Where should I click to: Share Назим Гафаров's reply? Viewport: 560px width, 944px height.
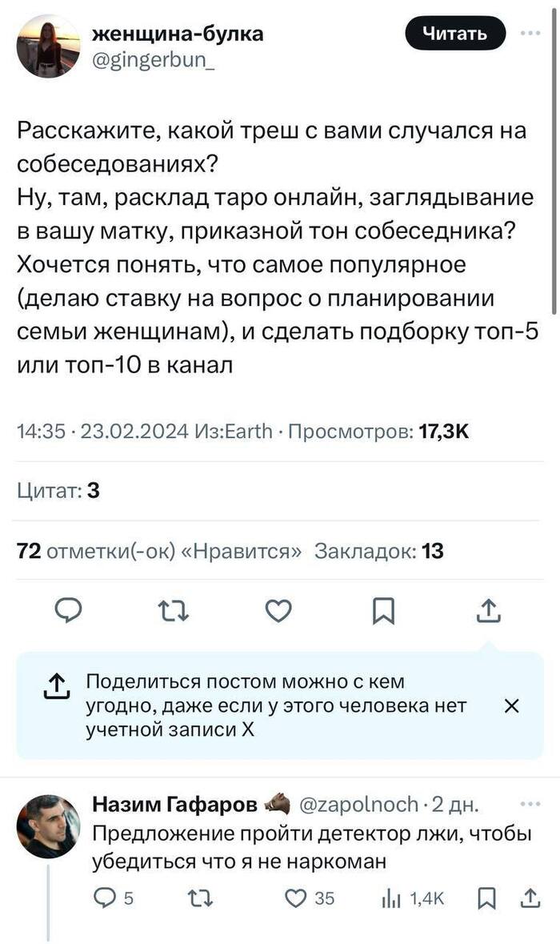click(530, 899)
